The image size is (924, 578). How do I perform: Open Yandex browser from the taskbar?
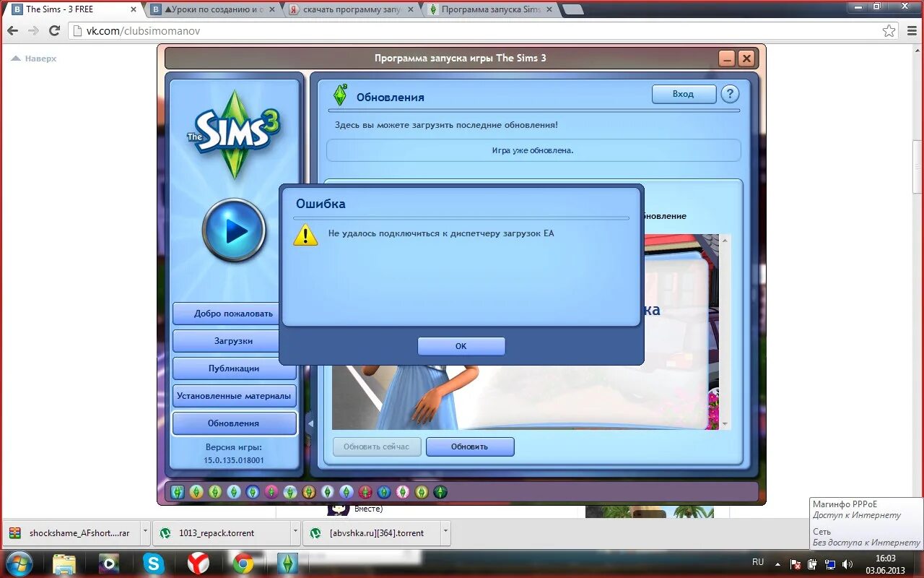(x=199, y=564)
